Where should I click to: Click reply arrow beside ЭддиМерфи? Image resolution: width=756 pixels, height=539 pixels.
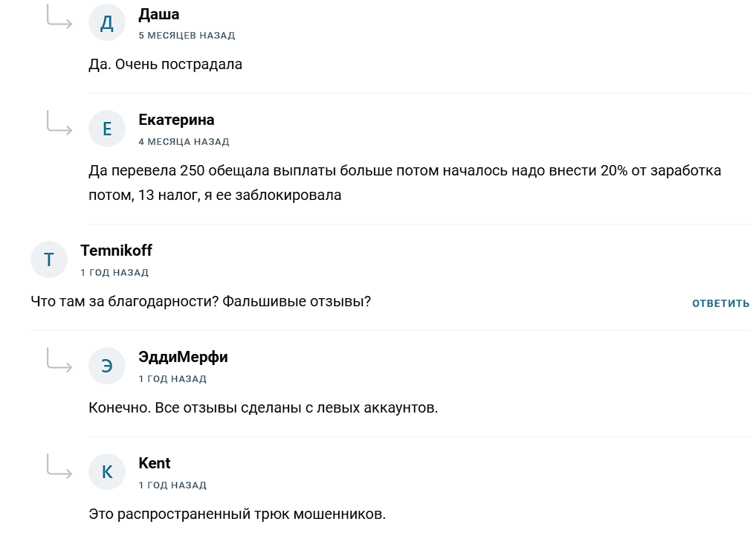coord(59,360)
